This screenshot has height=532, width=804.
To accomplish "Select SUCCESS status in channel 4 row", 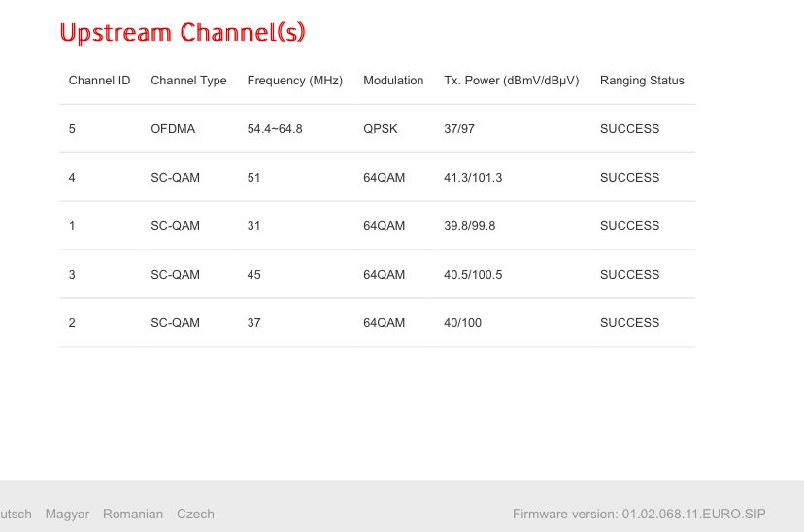I will pos(629,178).
